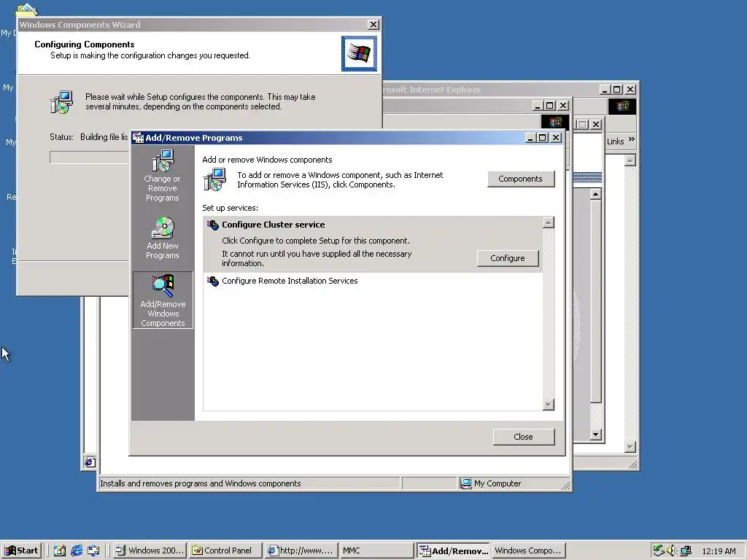Viewport: 747px width, 560px height.
Task: Launch Internet Explorer from quick launch
Action: click(77, 551)
